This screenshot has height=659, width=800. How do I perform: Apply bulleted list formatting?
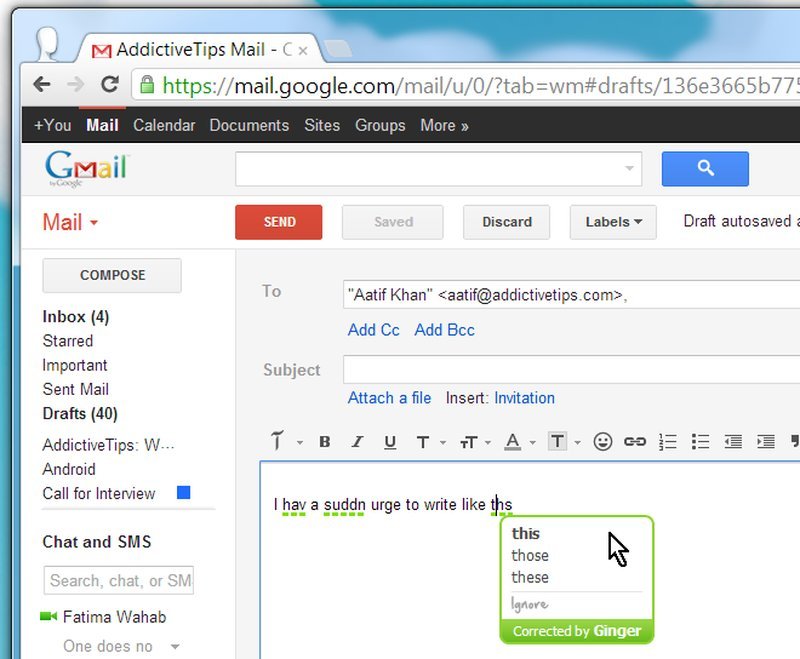tap(700, 442)
